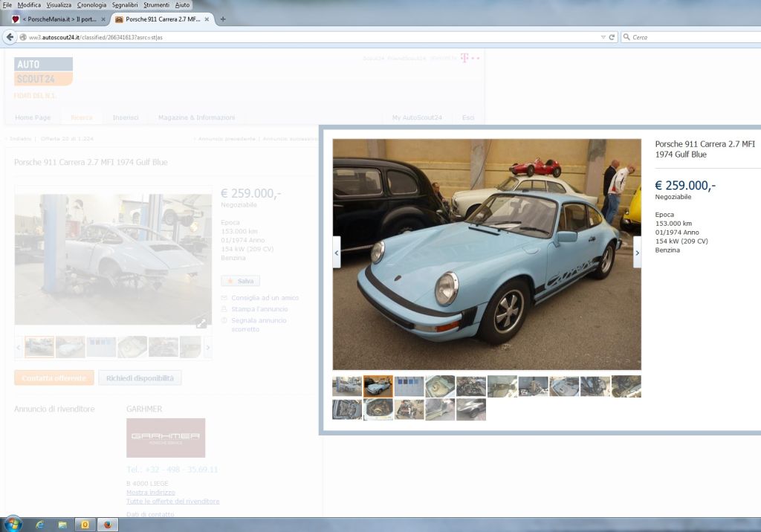This screenshot has width=761, height=532.
Task: Click the Annuncio precedente link
Action: point(227,139)
